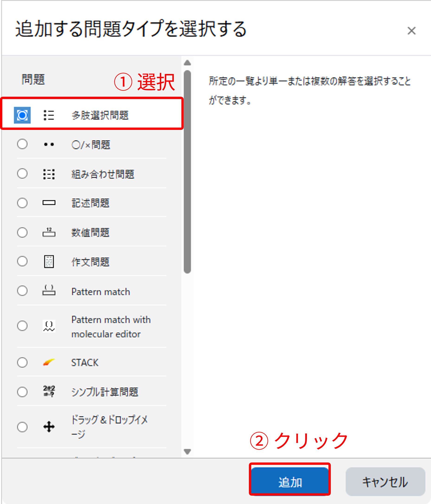Screen dimensions: 431x504
Task: Click the ○/×問題 two-dot icon
Action: 49,144
